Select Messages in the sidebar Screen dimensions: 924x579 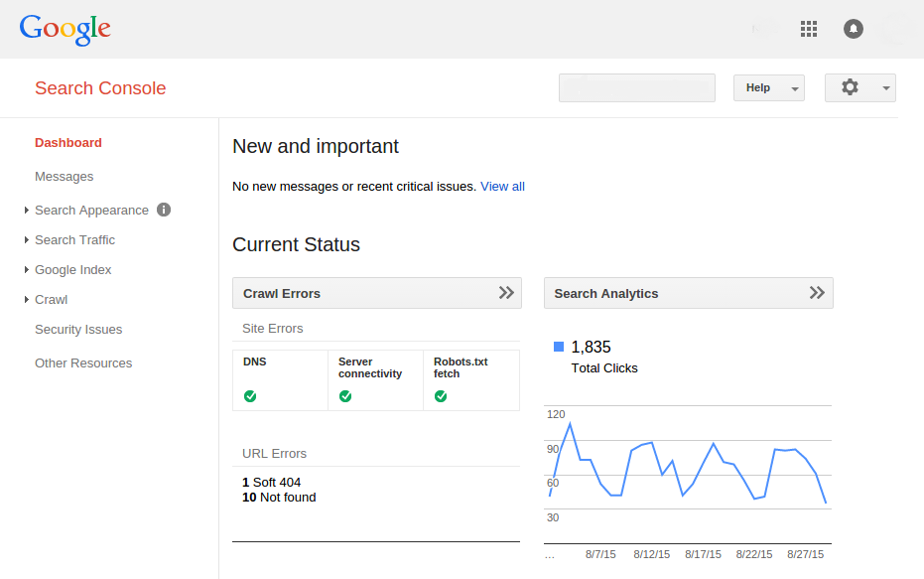click(64, 177)
